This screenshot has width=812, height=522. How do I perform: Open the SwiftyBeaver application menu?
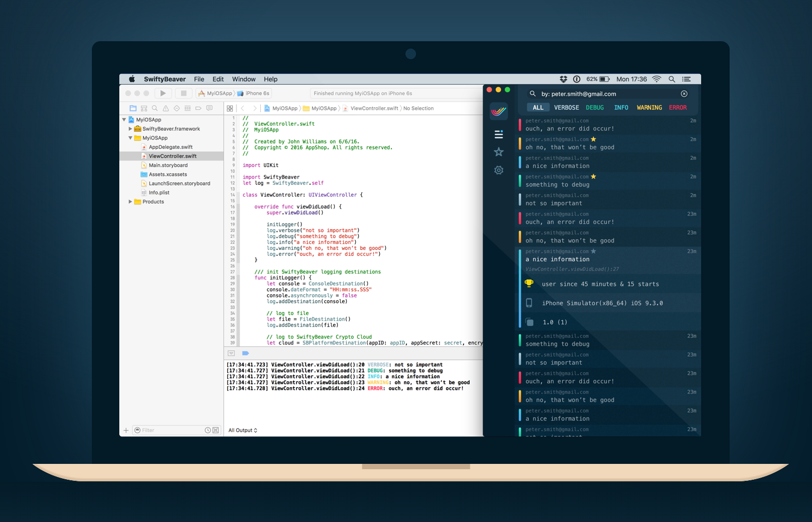[x=165, y=79]
